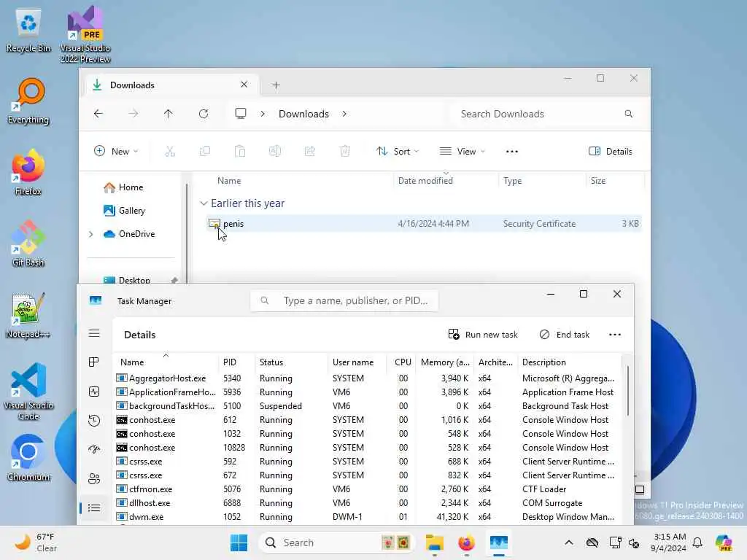Sort Task Manager by Memory column
Viewport: 747px width, 560px height.
(445, 362)
